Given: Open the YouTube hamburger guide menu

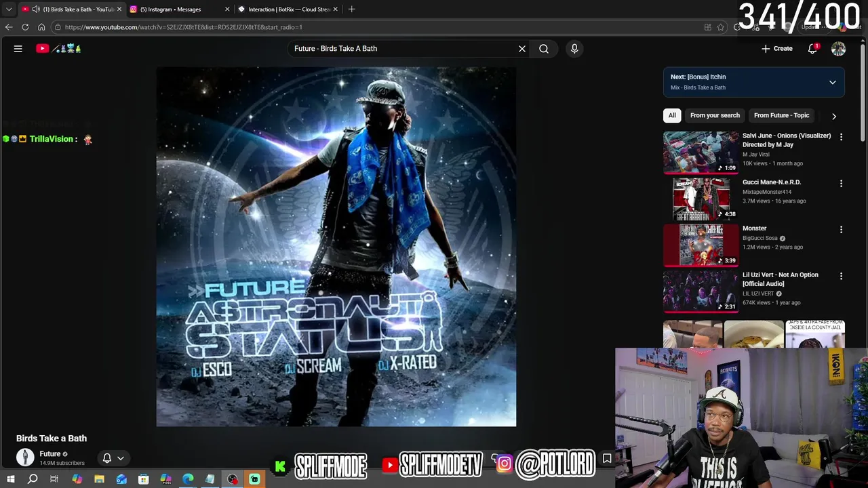Looking at the screenshot, I should coord(18,49).
